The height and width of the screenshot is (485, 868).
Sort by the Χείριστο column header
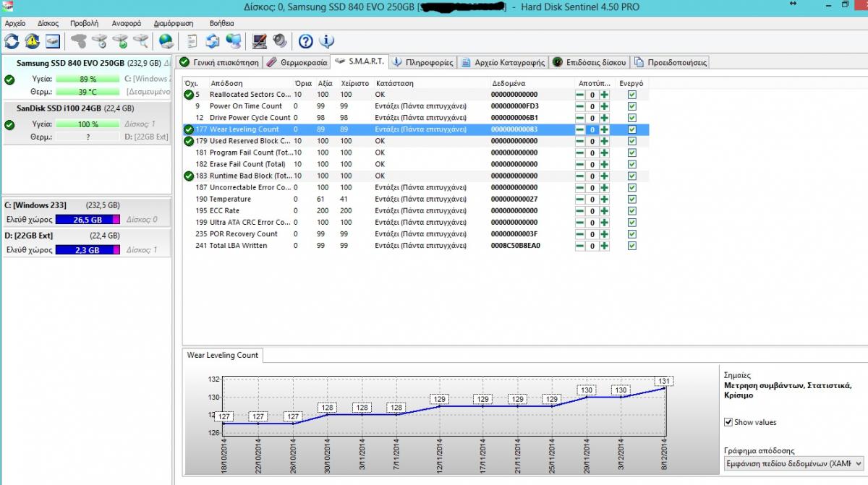pyautogui.click(x=355, y=83)
